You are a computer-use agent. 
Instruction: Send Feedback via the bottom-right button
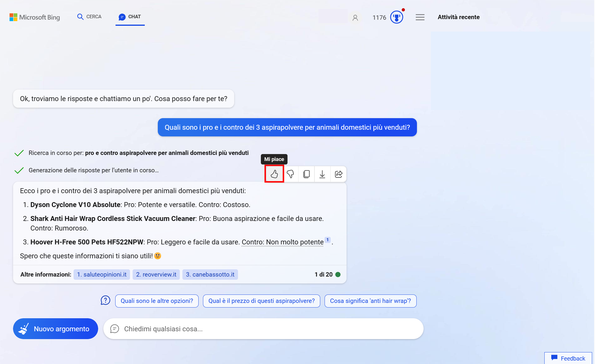pos(568,358)
